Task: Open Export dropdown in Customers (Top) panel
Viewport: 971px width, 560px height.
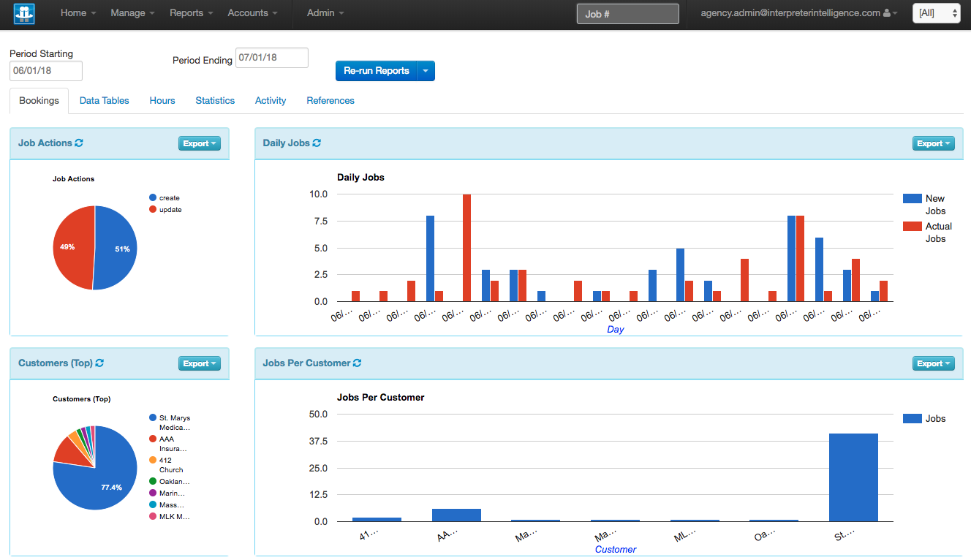Action: [x=200, y=364]
